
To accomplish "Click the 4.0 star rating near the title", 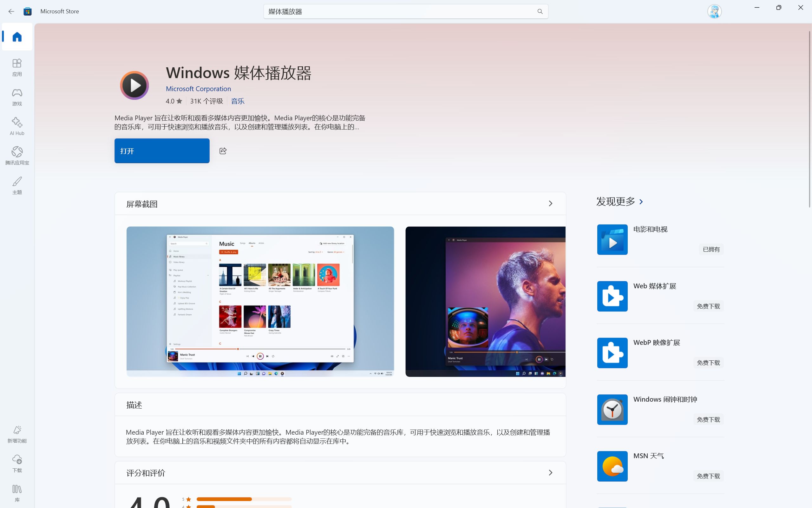I will [x=174, y=101].
